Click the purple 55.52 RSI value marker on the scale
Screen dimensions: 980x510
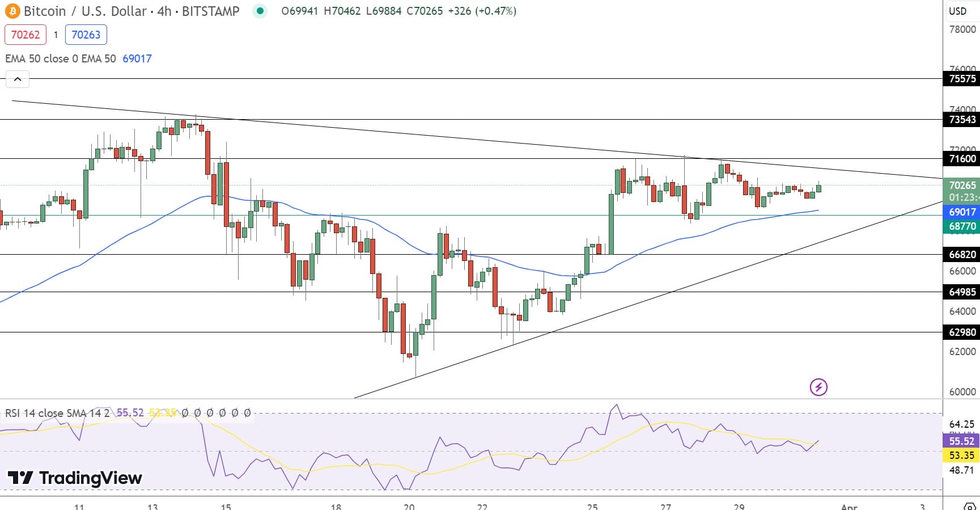click(961, 440)
